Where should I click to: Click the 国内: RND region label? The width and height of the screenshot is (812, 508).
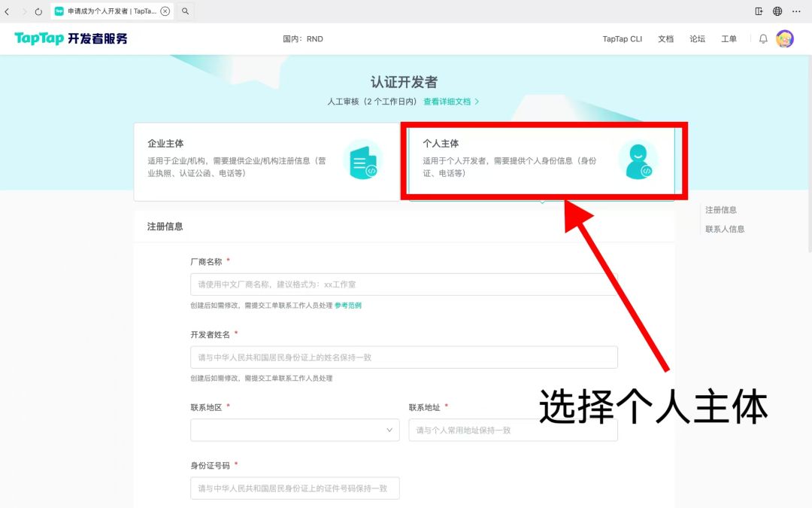(303, 39)
